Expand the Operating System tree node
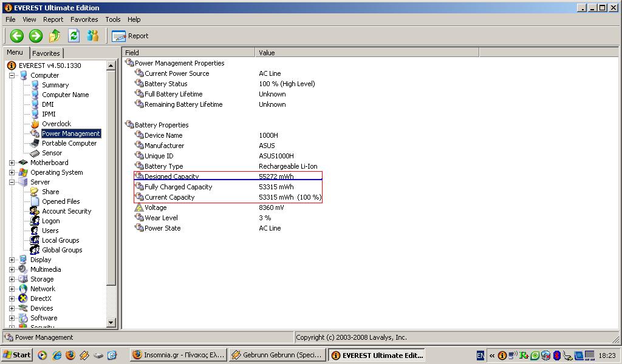The width and height of the screenshot is (622, 364). coord(12,172)
